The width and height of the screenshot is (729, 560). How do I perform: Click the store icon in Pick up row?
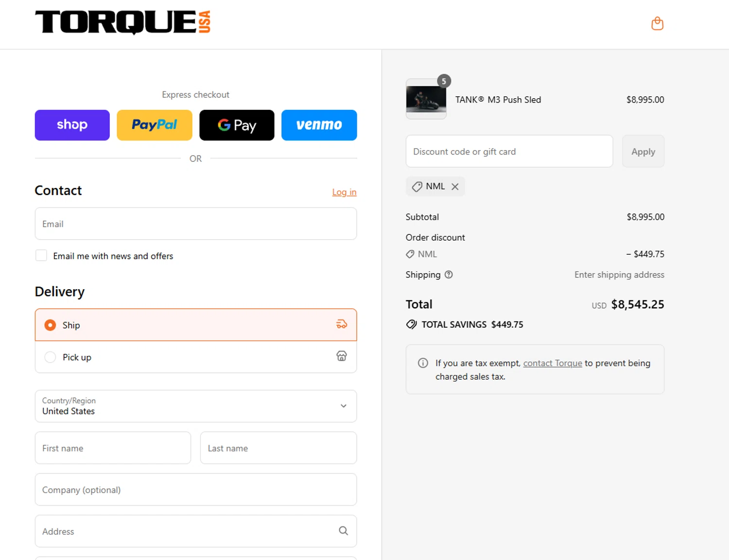[x=342, y=356]
